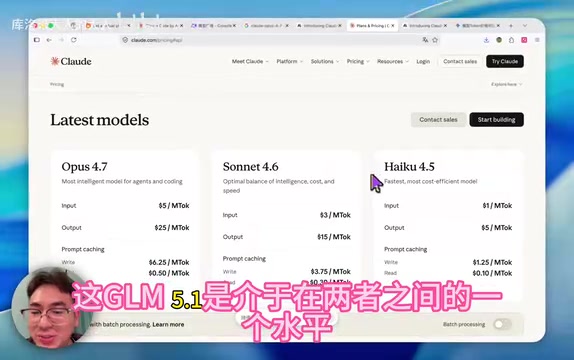Viewport: 574px width, 360px height.
Task: Expand the Pricing nav dropdown
Action: pyautogui.click(x=358, y=62)
